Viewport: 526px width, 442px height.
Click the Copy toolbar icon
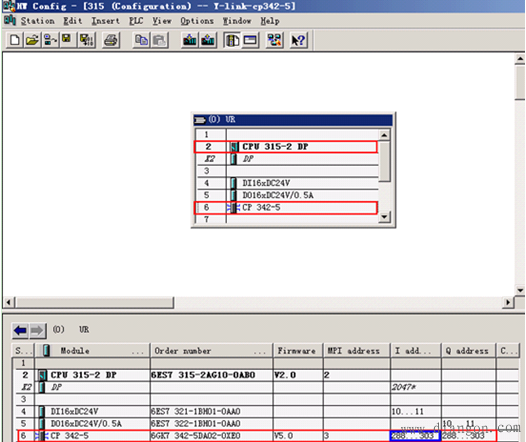click(x=141, y=40)
